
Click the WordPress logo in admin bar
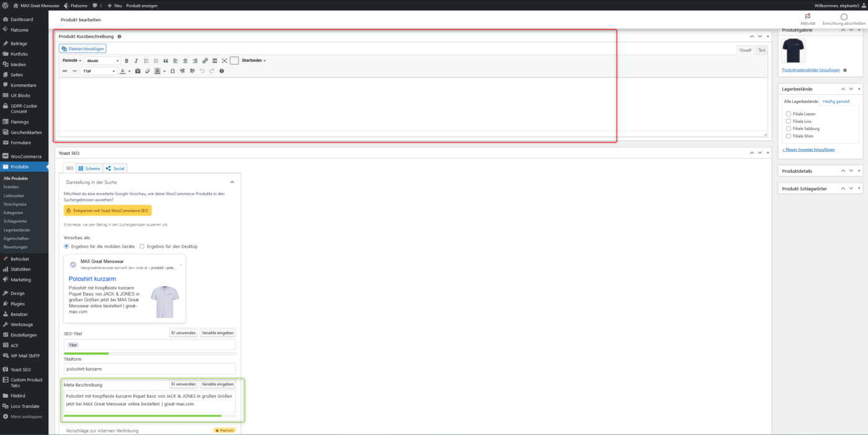[6, 5]
